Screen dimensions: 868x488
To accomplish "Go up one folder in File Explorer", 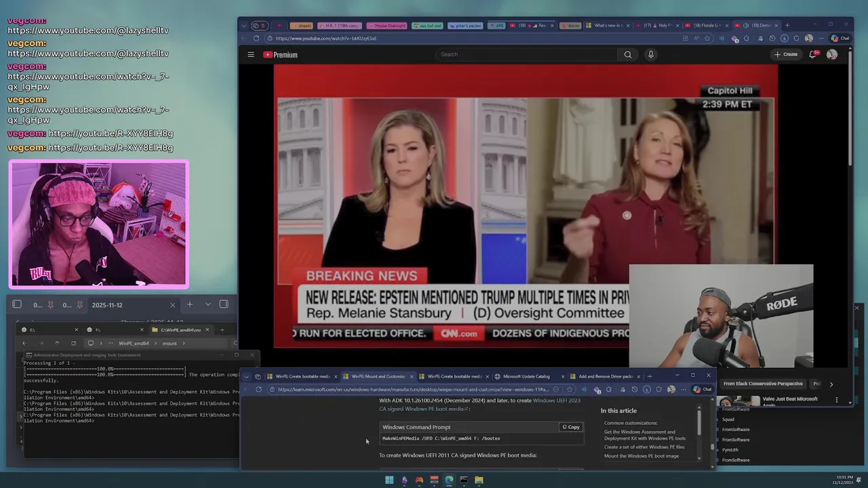I will [x=57, y=343].
